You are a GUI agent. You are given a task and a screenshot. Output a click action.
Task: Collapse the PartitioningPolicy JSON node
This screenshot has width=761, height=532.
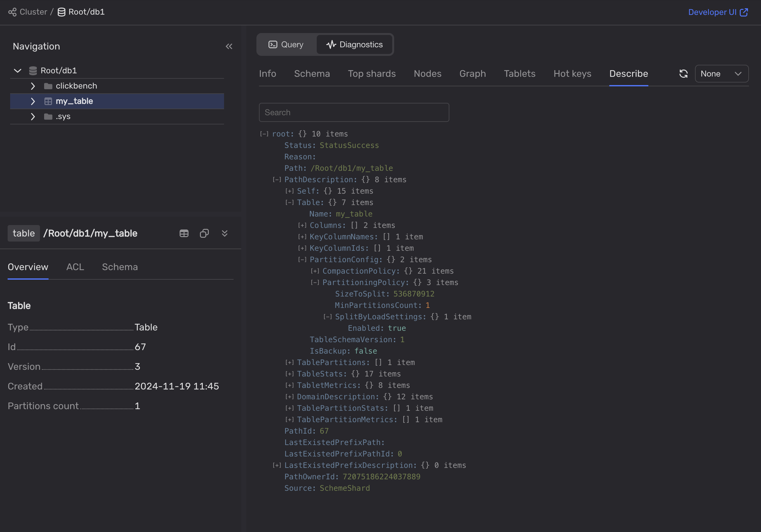click(x=314, y=283)
